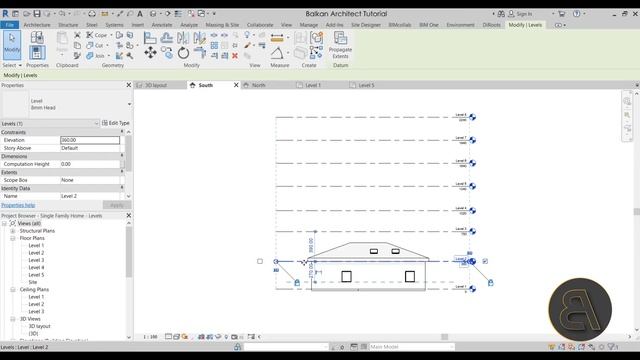Toggle the left 3D extent label of Level 2
Screen dimensions: 640x360
click(276, 270)
